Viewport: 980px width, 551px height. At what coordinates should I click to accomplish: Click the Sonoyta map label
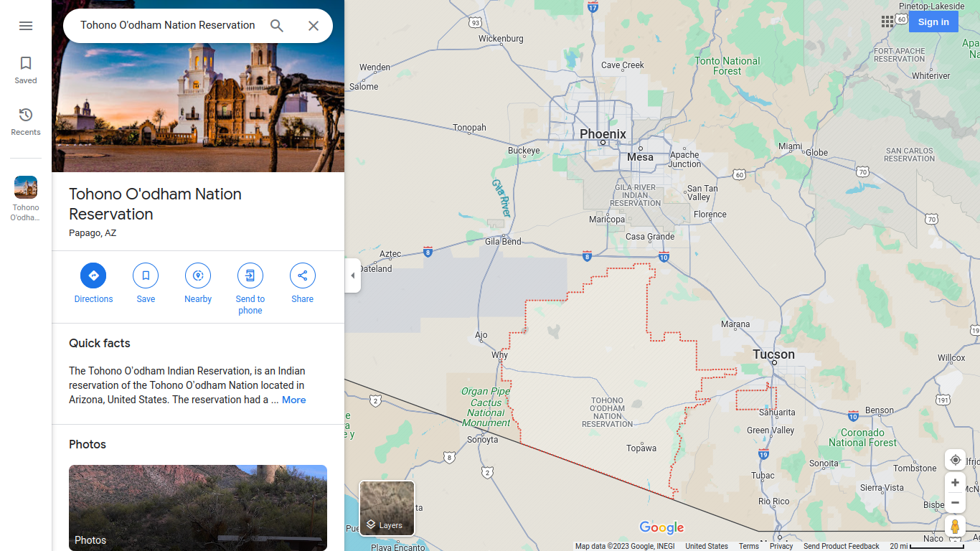point(482,440)
